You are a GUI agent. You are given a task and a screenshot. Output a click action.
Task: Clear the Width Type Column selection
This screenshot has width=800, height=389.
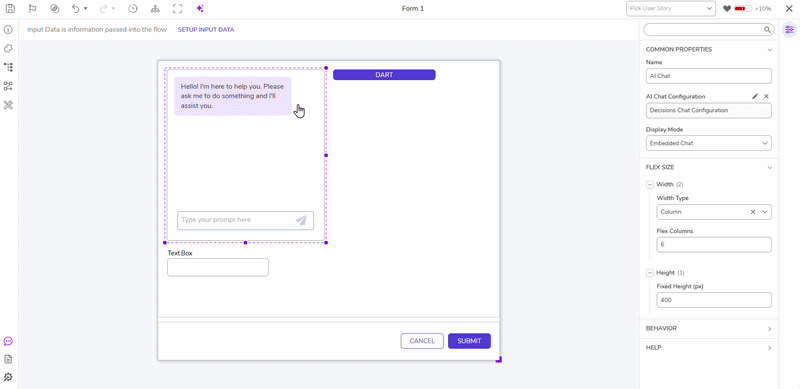tap(753, 212)
